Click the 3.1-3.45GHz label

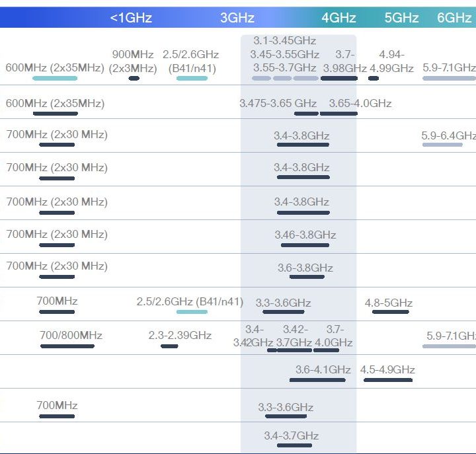(x=285, y=40)
